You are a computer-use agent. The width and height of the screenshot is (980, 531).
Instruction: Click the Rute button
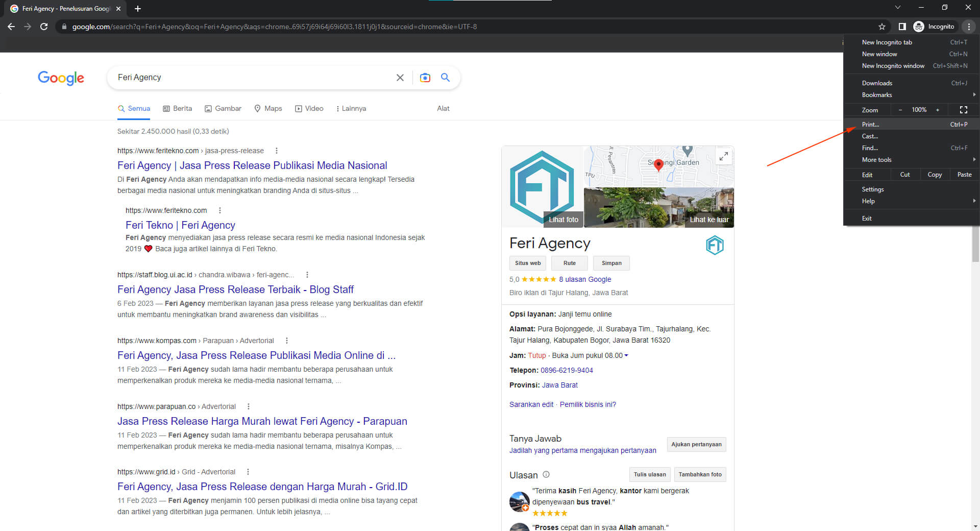[570, 263]
